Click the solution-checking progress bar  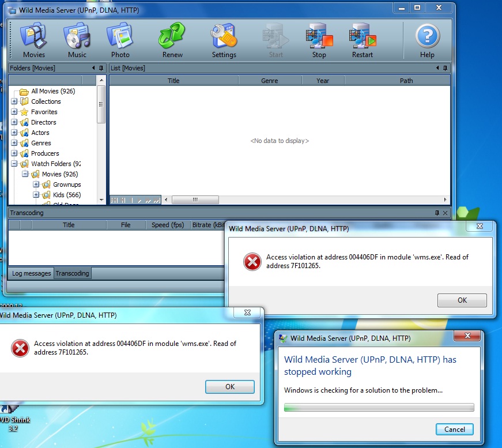tap(379, 407)
